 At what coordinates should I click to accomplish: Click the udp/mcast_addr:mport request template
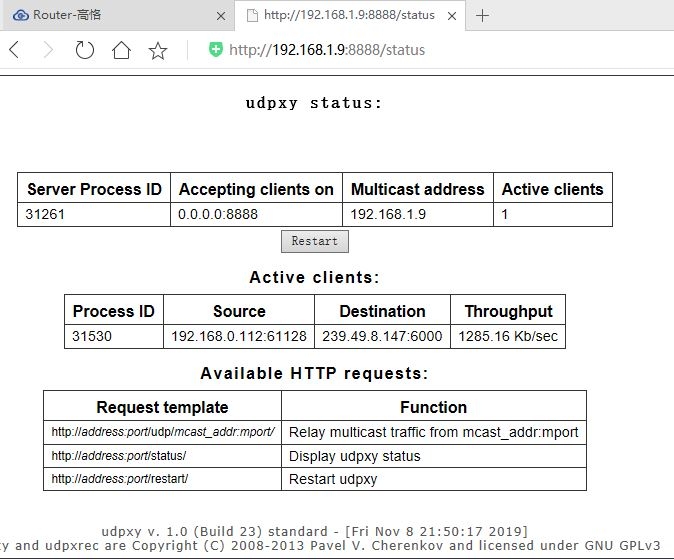pyautogui.click(x=162, y=432)
